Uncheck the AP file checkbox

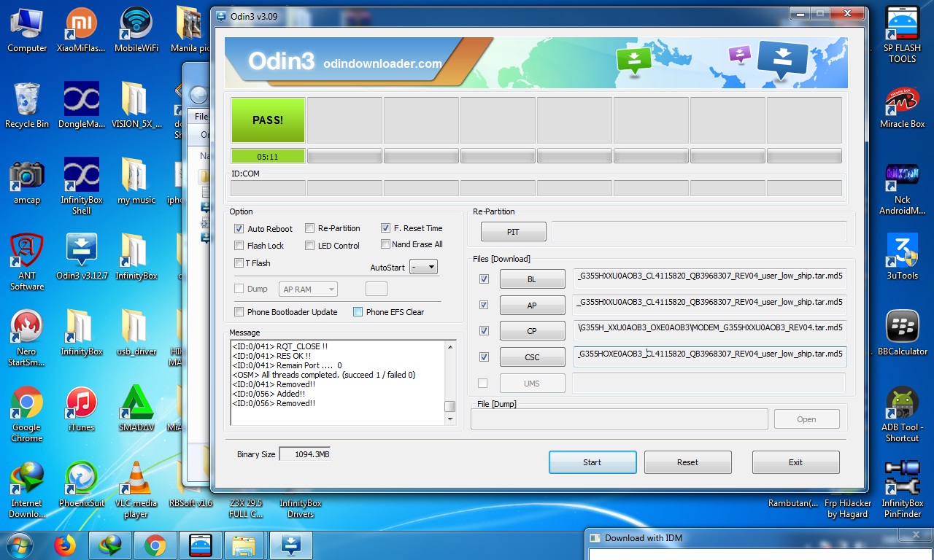point(483,305)
